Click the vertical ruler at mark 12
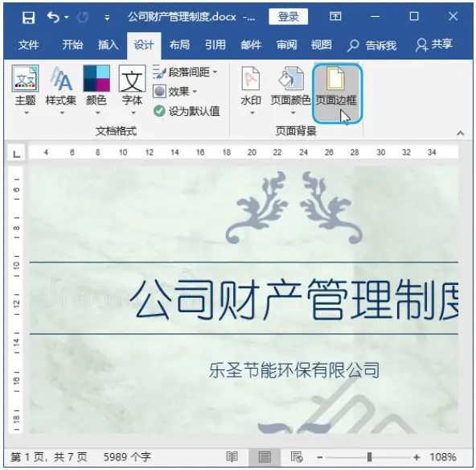 (16, 303)
